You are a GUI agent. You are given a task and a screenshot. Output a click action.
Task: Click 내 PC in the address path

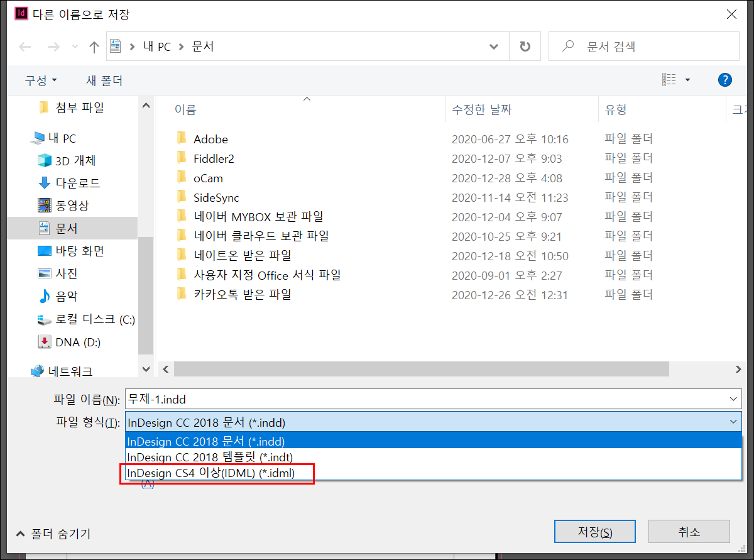(156, 47)
